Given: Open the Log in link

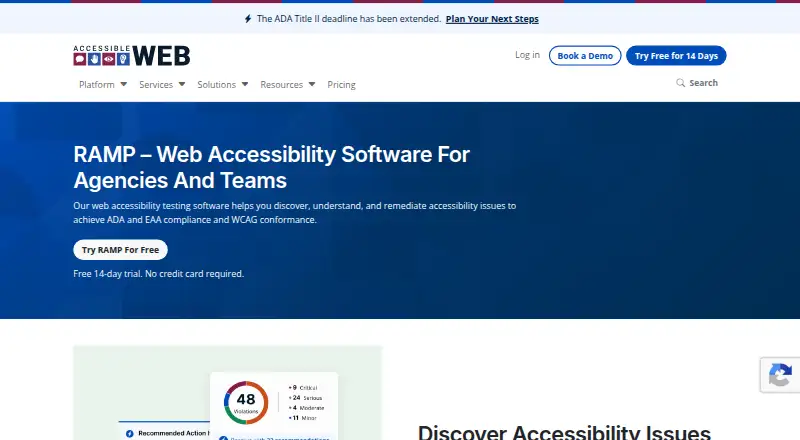Looking at the screenshot, I should [527, 55].
